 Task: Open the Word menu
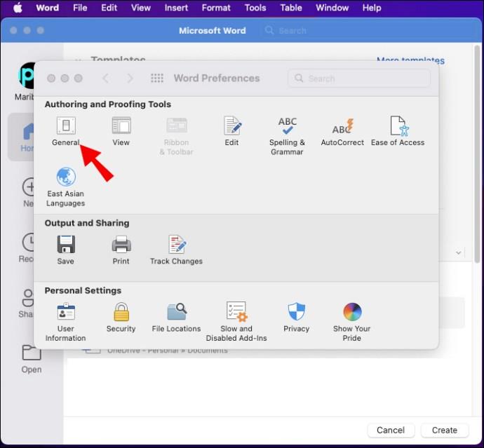pos(47,8)
